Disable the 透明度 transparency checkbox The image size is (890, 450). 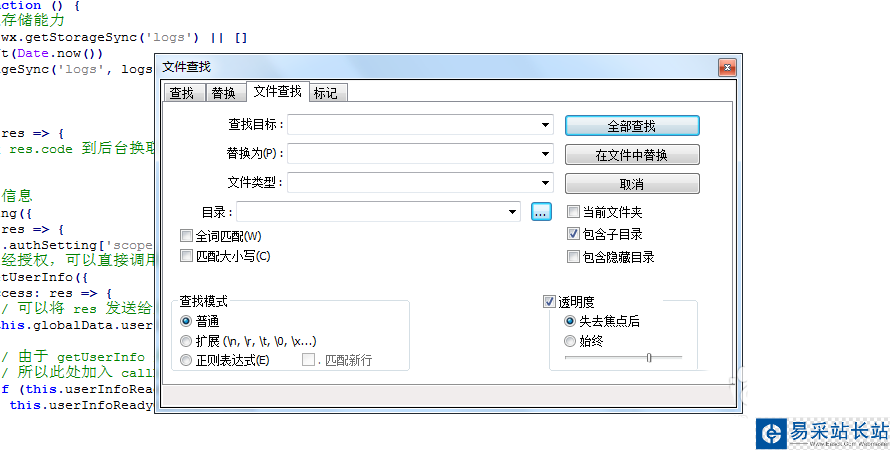[x=549, y=301]
